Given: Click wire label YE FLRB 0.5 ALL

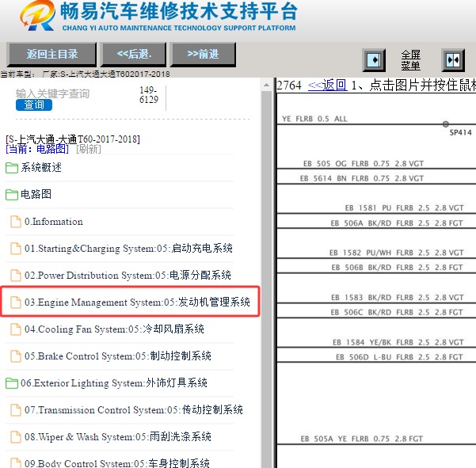Looking at the screenshot, I should point(314,119).
